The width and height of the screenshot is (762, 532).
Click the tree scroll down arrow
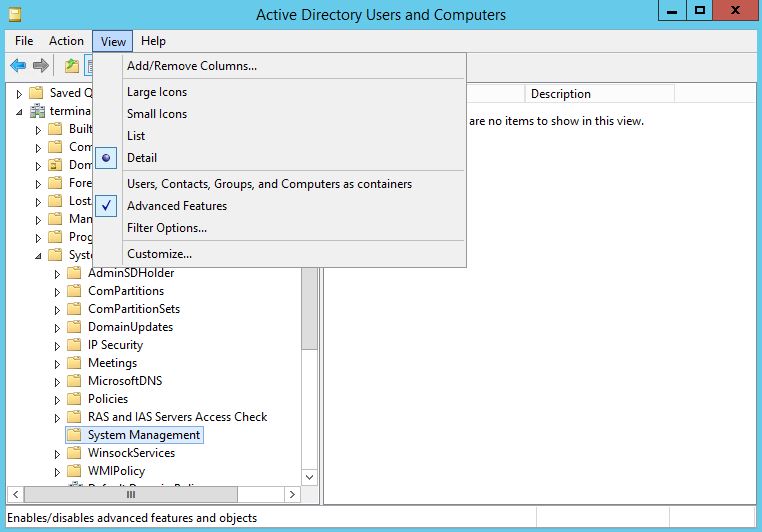309,477
